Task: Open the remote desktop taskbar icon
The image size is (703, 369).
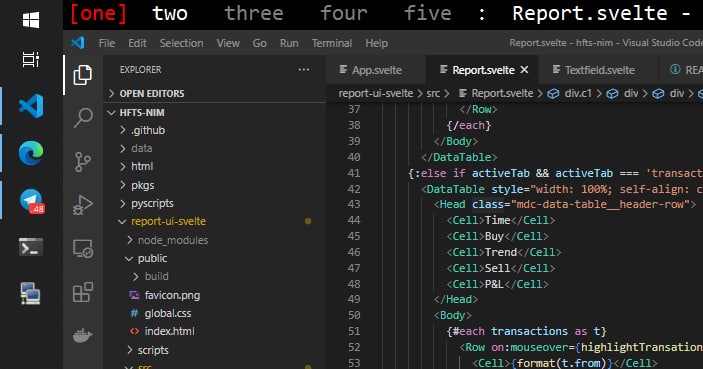Action: (31, 294)
